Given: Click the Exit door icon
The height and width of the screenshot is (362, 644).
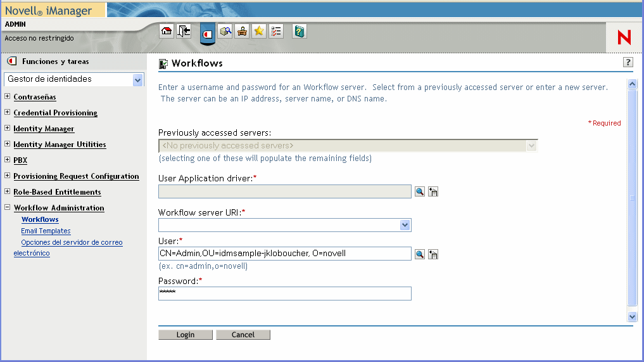Looking at the screenshot, I should (184, 31).
